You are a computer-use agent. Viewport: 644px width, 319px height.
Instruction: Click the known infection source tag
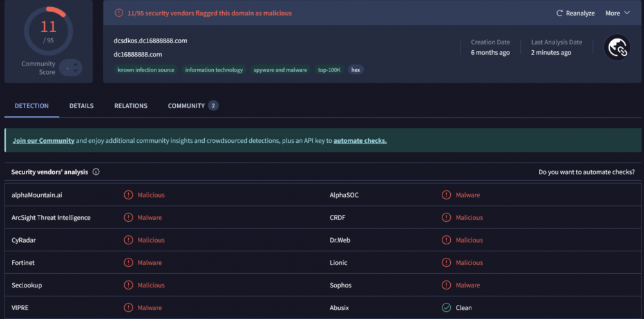146,70
